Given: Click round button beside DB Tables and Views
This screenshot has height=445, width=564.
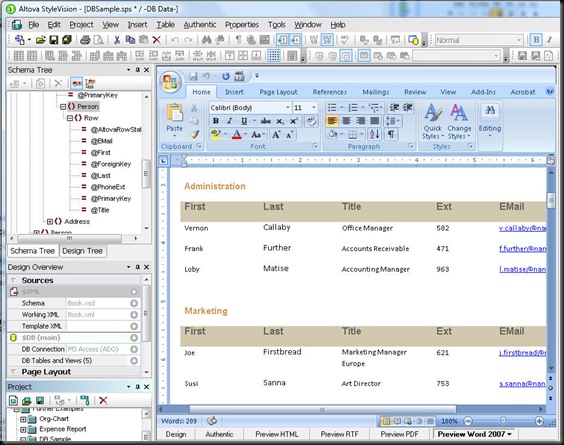Looking at the screenshot, I should (134, 360).
